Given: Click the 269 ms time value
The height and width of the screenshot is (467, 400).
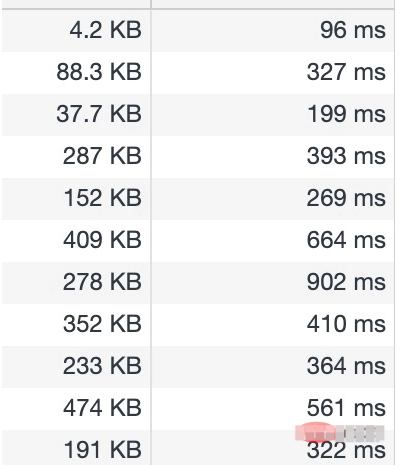Looking at the screenshot, I should tap(346, 198).
